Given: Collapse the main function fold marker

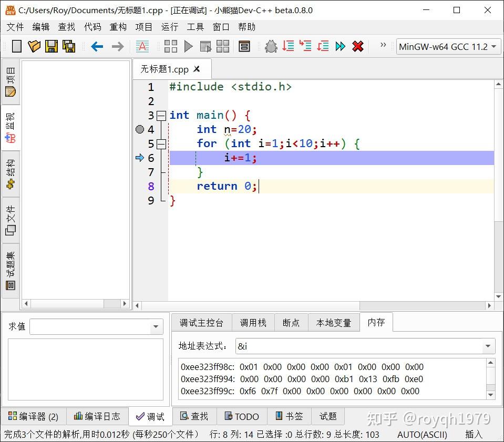Looking at the screenshot, I should point(161,115).
